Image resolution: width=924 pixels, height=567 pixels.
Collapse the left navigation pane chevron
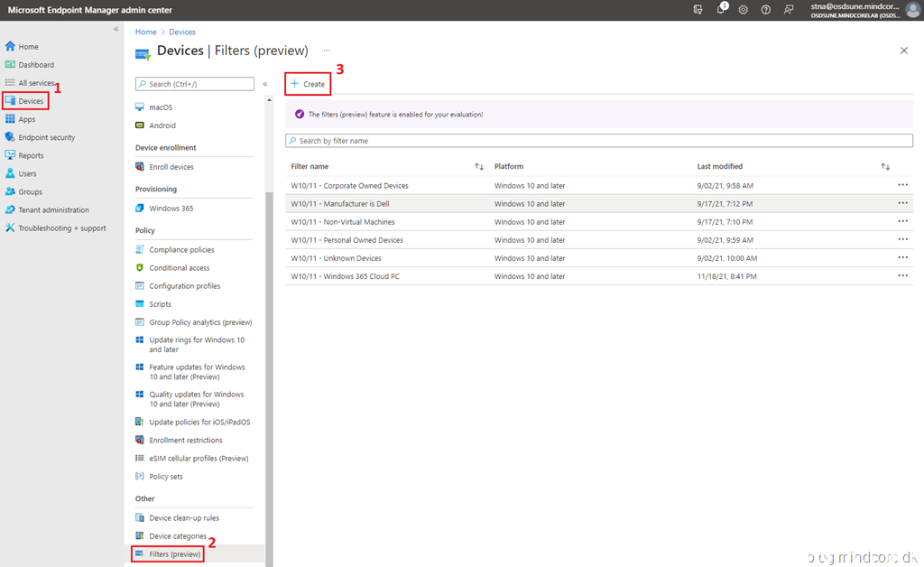[116, 27]
